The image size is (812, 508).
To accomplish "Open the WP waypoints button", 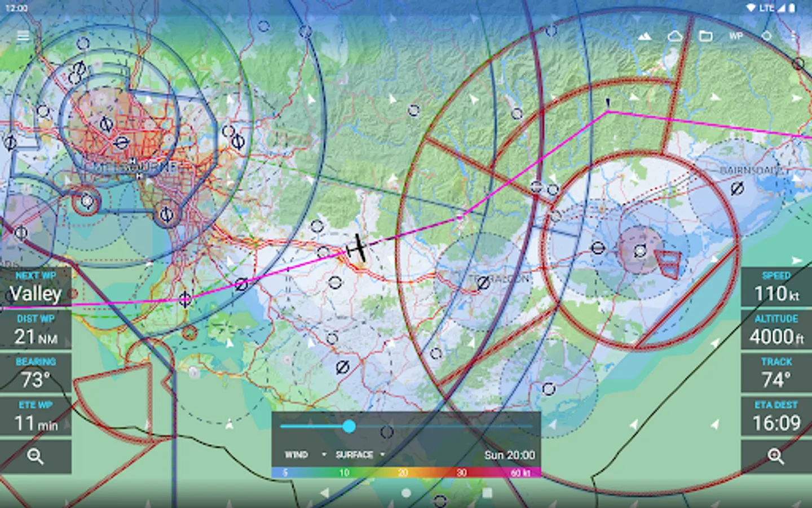I will pos(736,36).
